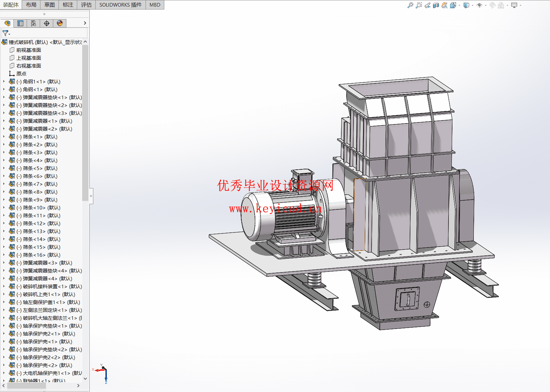Click the View Settings monitor icon
This screenshot has height=392, width=550.
click(514, 5)
